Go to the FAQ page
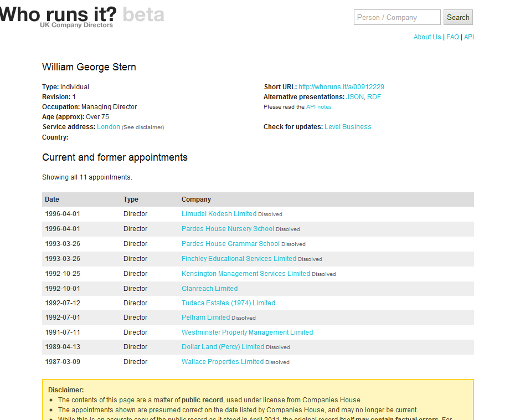This screenshot has width=515, height=420. tap(452, 37)
